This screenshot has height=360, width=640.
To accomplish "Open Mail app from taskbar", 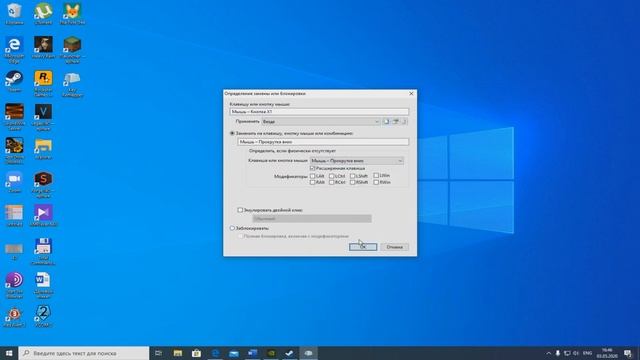I will [234, 353].
